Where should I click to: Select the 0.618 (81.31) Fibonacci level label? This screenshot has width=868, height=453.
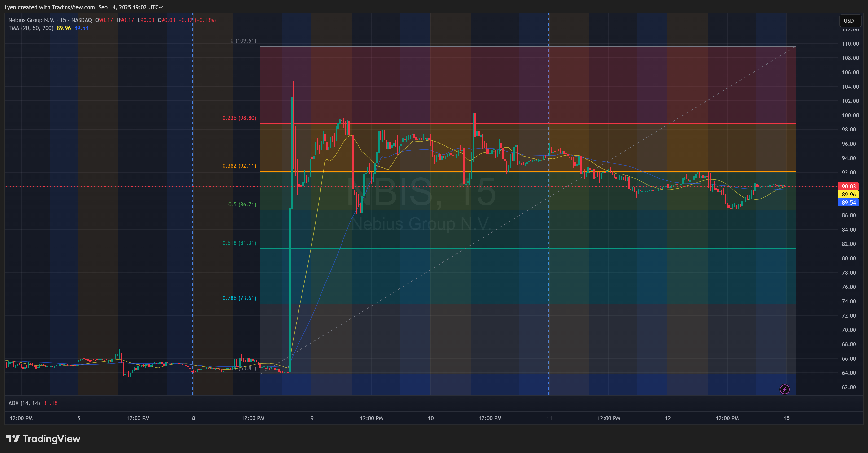click(x=239, y=243)
